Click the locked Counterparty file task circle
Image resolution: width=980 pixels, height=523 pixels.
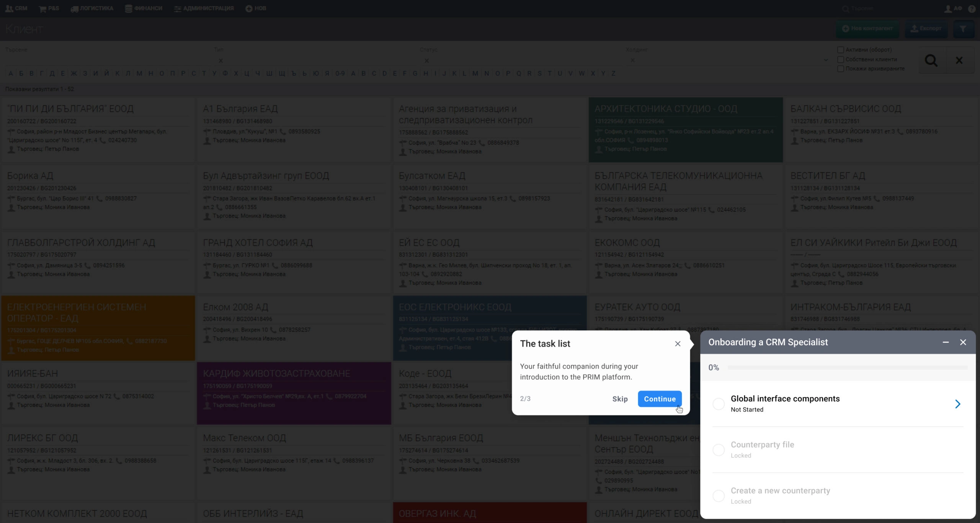[718, 449]
